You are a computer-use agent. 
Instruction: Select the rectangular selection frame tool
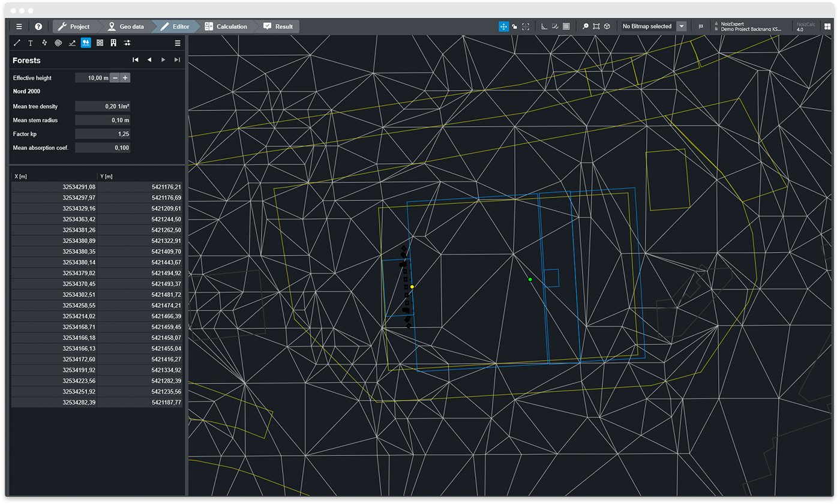click(x=526, y=26)
